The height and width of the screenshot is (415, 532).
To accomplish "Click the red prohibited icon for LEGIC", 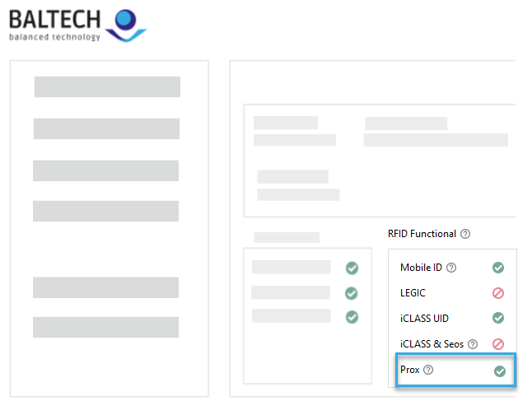I will (498, 293).
